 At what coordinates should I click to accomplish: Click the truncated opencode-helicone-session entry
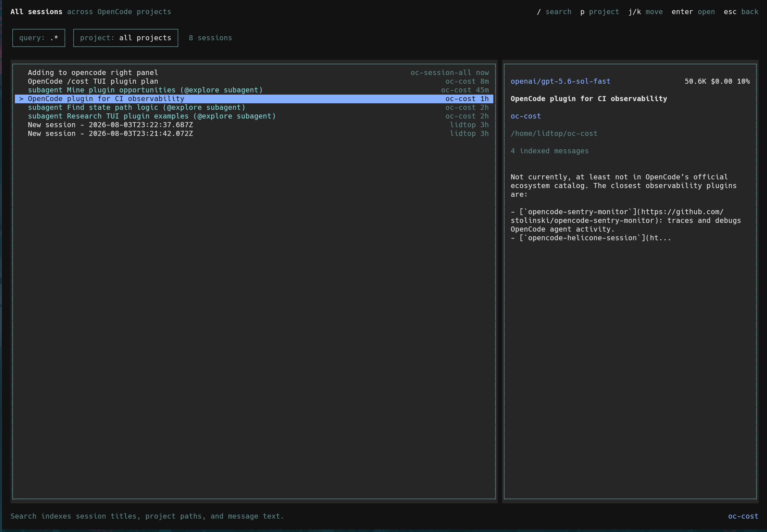tap(591, 238)
